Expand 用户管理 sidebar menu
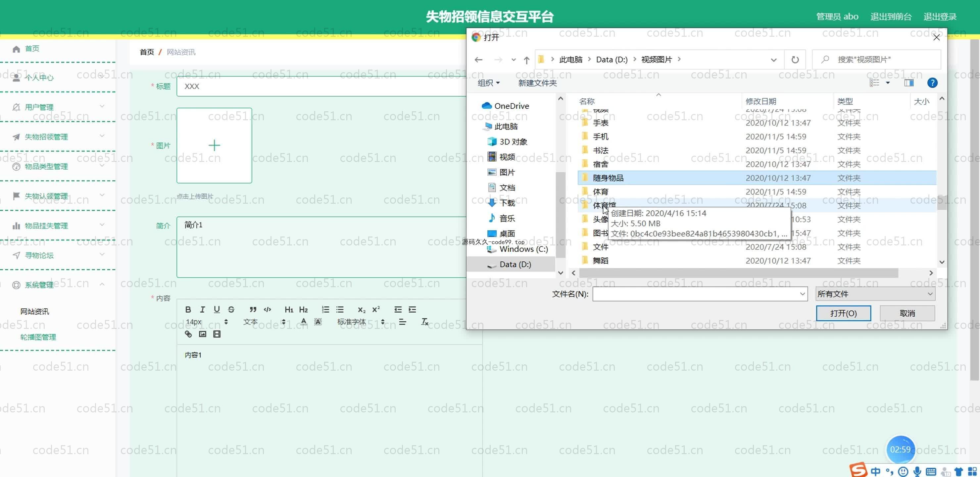The image size is (980, 477). 58,107
